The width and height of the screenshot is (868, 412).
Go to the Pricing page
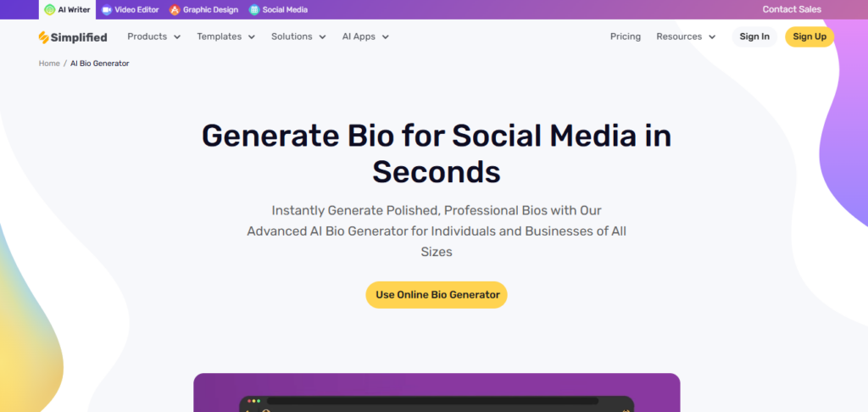coord(626,36)
